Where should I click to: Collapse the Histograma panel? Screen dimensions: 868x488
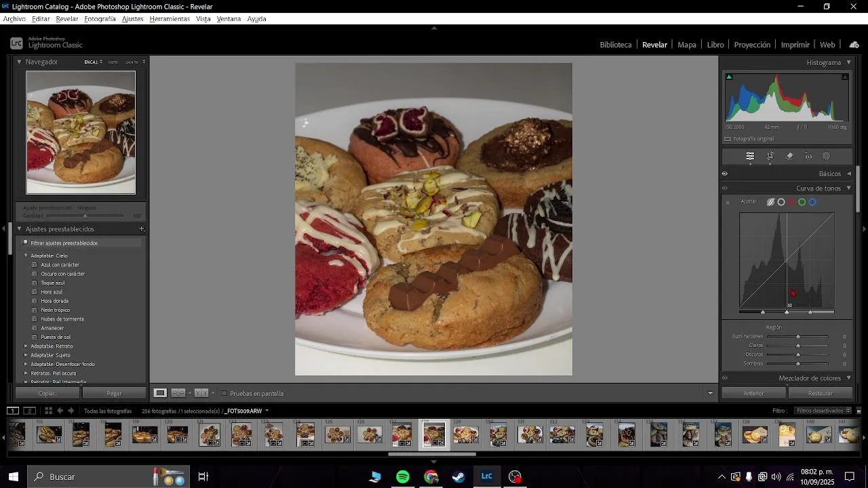(x=848, y=62)
